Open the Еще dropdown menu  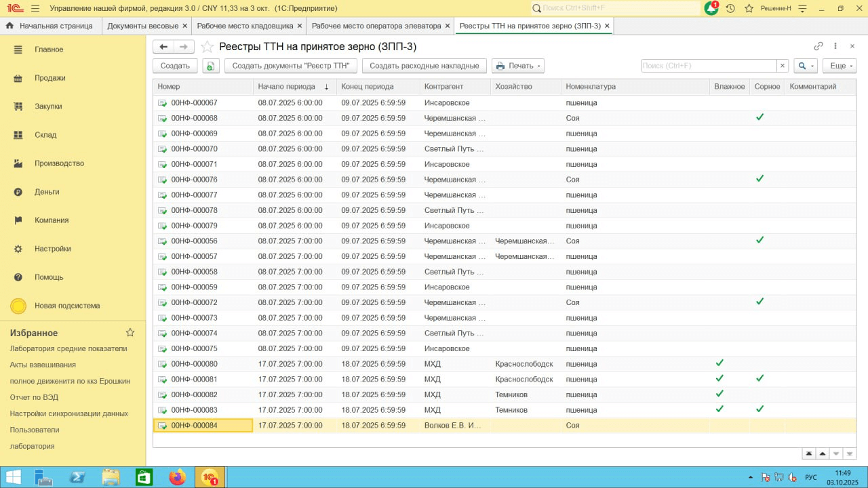point(842,66)
